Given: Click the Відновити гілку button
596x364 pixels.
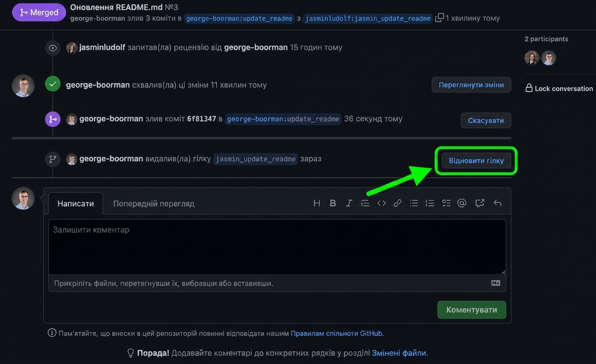Looking at the screenshot, I should [x=476, y=161].
